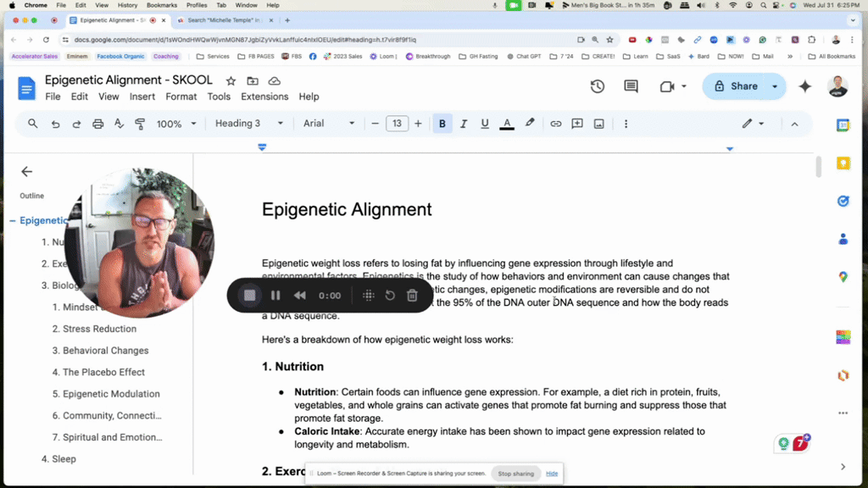This screenshot has width=868, height=488.
Task: Click the search menus magnifier icon
Action: pyautogui.click(x=33, y=124)
